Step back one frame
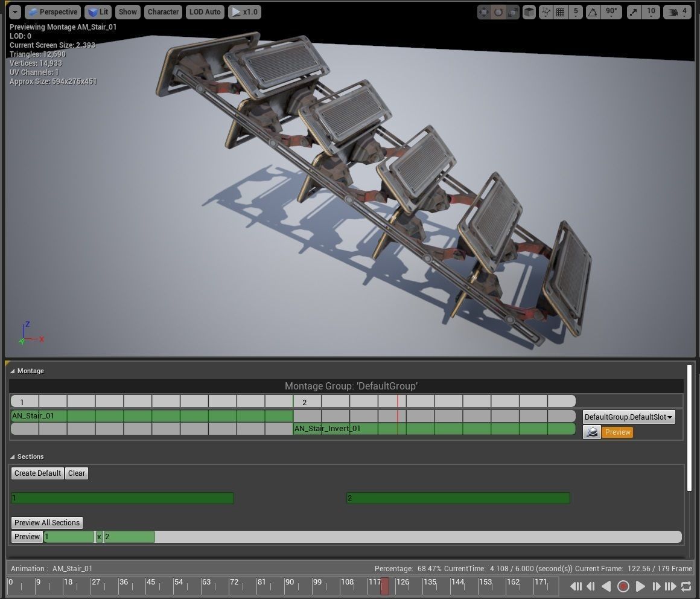Viewport: 700px width, 599px height. point(591,586)
